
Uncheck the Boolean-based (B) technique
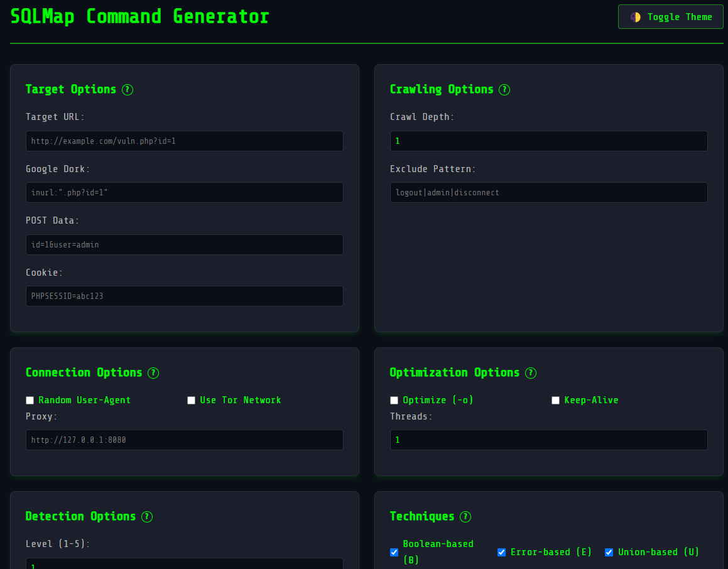pyautogui.click(x=394, y=552)
